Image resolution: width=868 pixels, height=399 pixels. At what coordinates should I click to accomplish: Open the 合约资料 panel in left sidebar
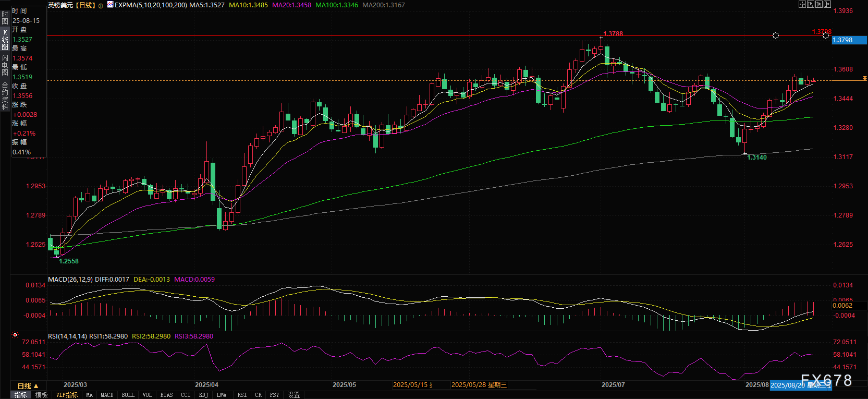pos(5,96)
